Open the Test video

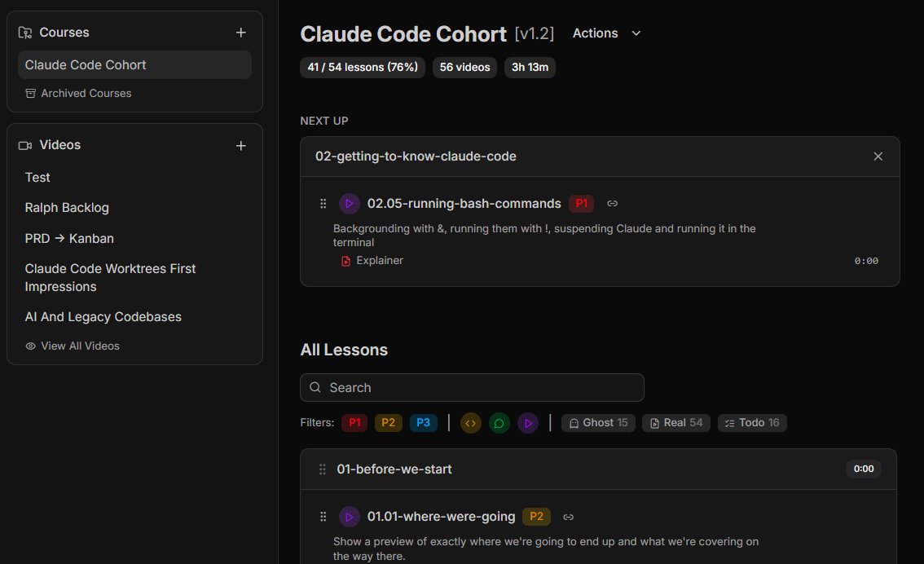pyautogui.click(x=37, y=178)
